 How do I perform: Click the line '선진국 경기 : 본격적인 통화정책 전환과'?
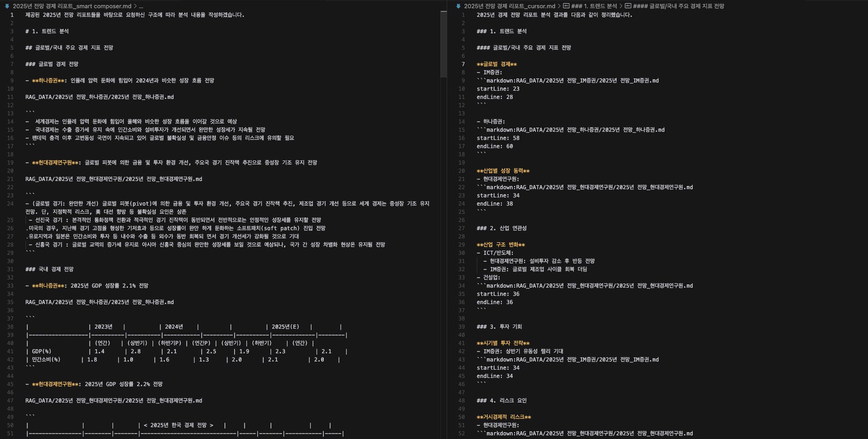point(175,220)
